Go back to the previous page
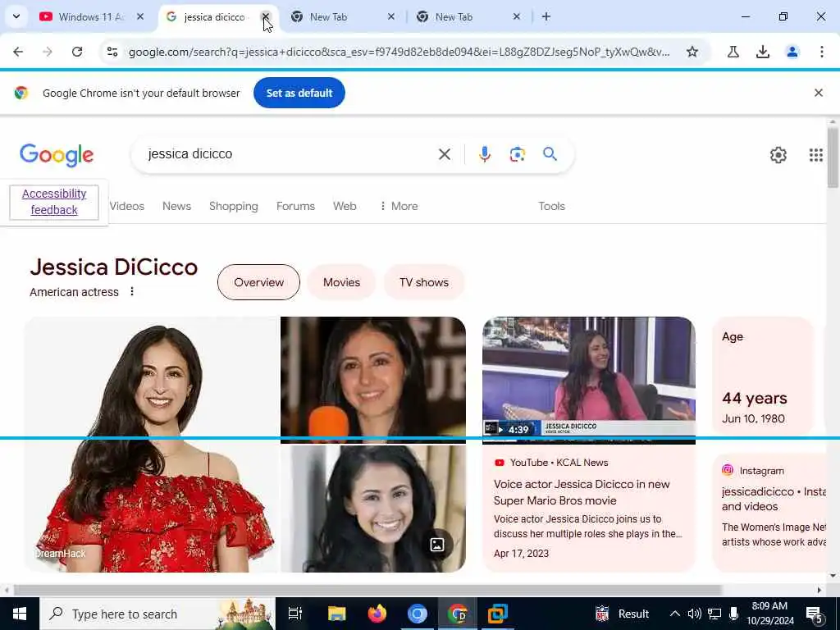This screenshot has width=840, height=630. [x=18, y=52]
